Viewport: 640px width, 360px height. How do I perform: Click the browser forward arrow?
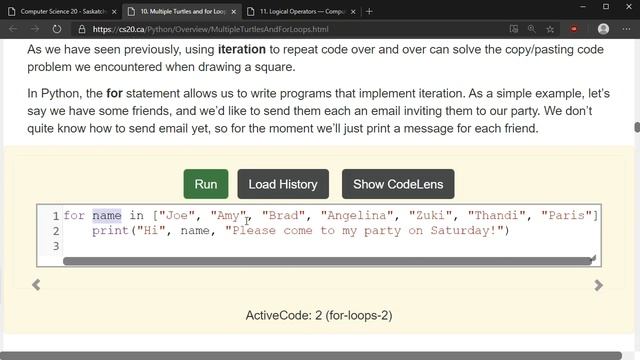click(35, 29)
